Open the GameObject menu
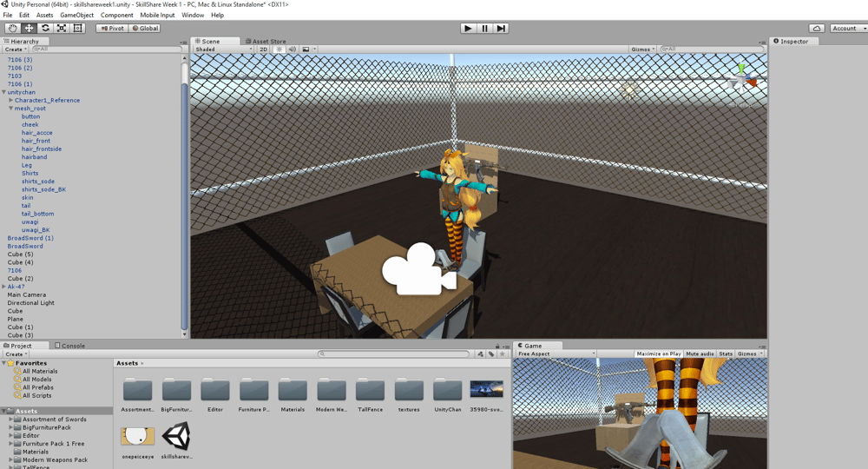 pyautogui.click(x=77, y=15)
